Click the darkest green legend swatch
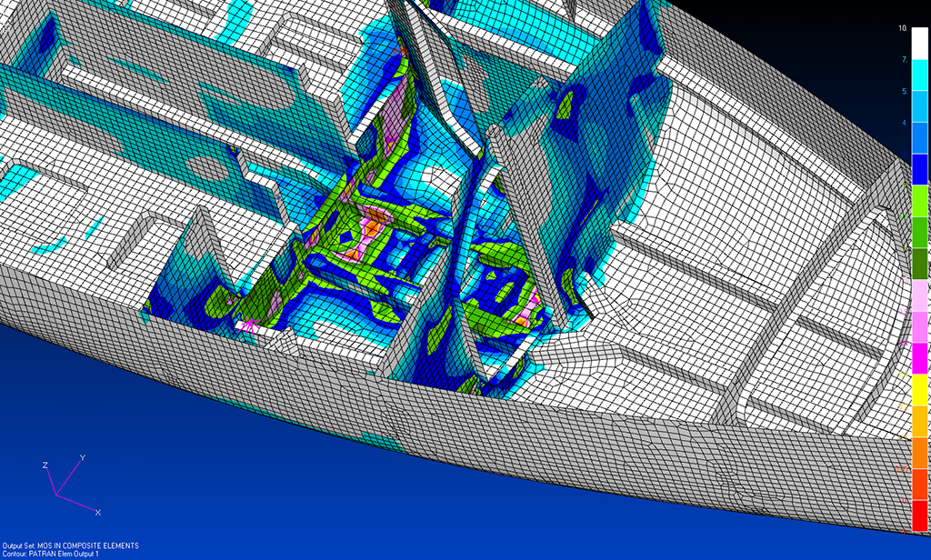 tap(920, 264)
